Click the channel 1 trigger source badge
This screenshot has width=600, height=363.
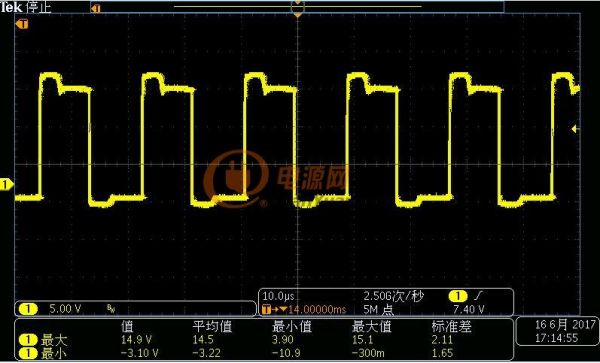tap(458, 296)
